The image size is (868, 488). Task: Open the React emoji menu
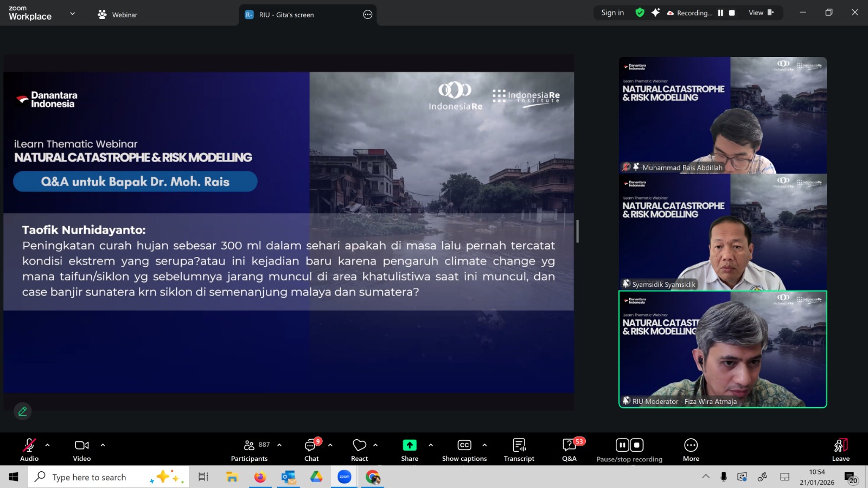point(359,450)
